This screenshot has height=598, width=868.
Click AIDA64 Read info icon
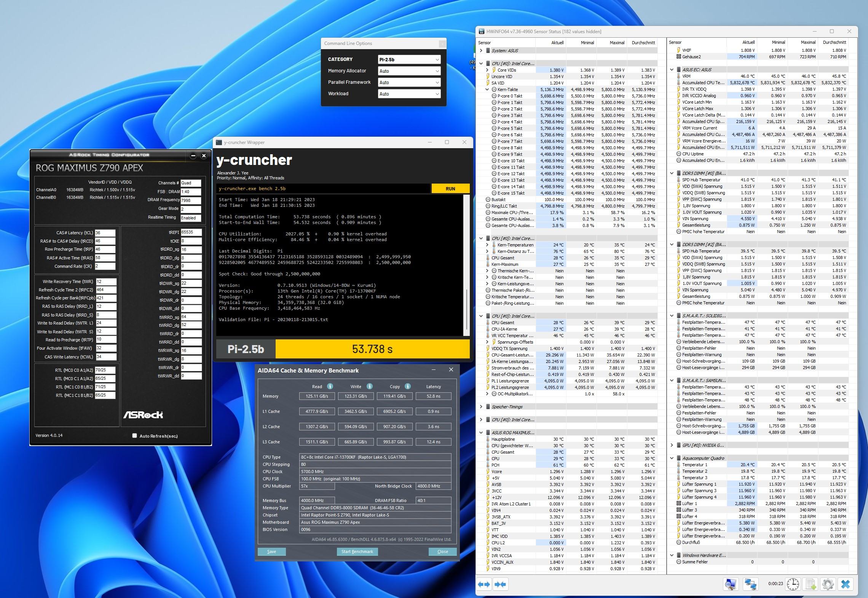(330, 386)
